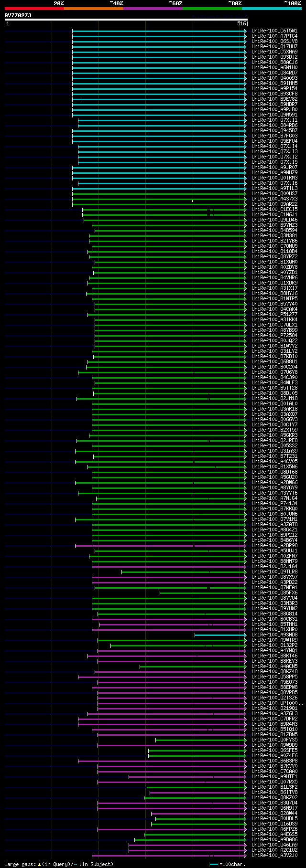Select the UniRef100_C1N6J1 label
The image size is (306, 868).
274,215
